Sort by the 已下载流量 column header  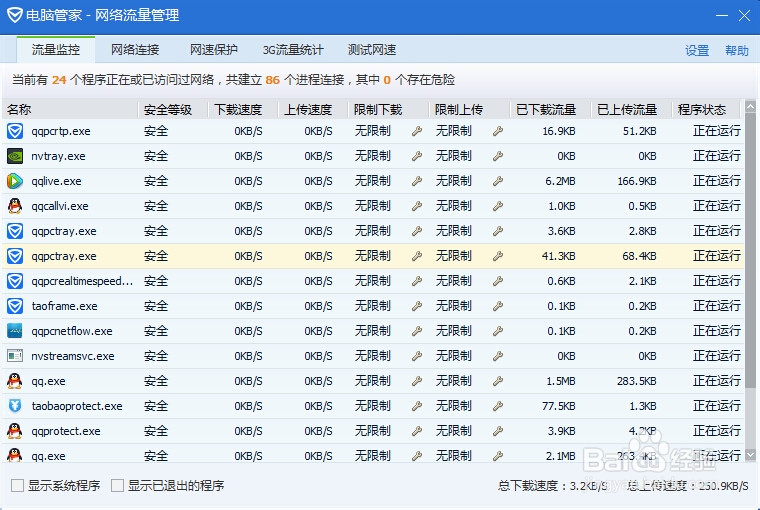coord(551,110)
